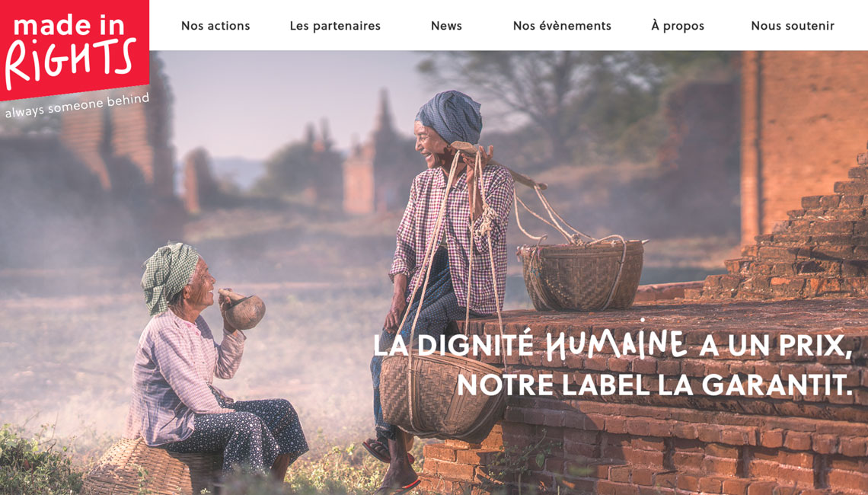868x495 pixels.
Task: Open the À propos menu item
Action: (x=678, y=26)
